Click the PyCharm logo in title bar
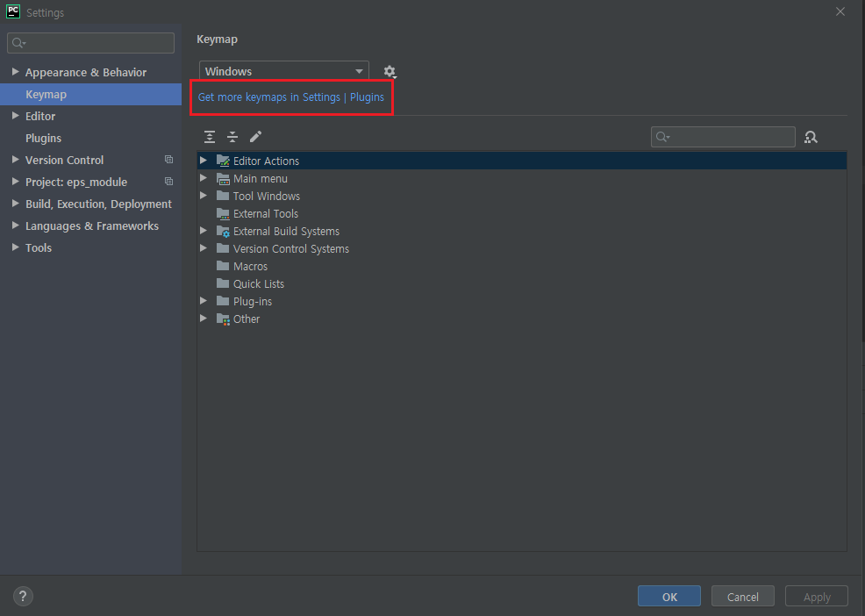The height and width of the screenshot is (616, 865). [x=11, y=11]
